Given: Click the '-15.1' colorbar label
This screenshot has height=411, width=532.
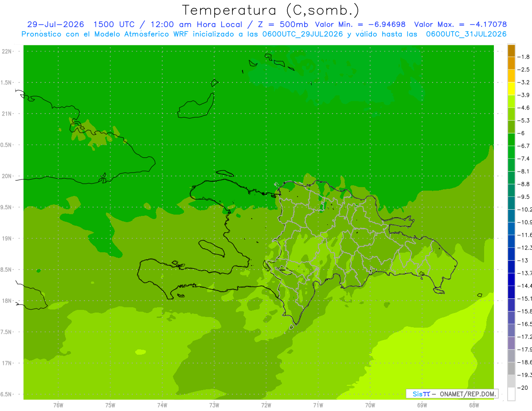Looking at the screenshot, I should [x=525, y=299].
